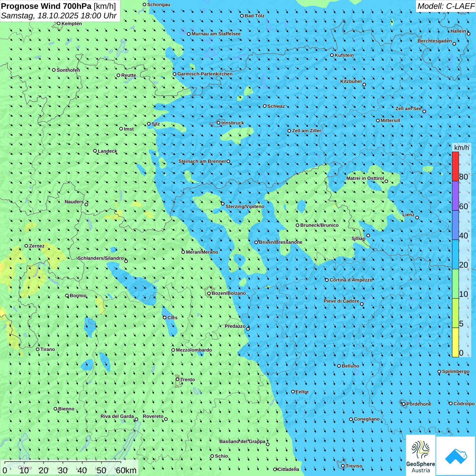Click the yellow 0 km/h legend swatch
The width and height of the screenshot is (476, 476).
[x=455, y=342]
